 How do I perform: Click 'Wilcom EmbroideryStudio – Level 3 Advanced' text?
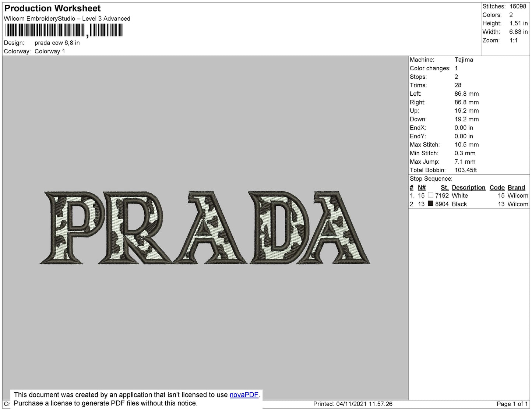pyautogui.click(x=67, y=18)
